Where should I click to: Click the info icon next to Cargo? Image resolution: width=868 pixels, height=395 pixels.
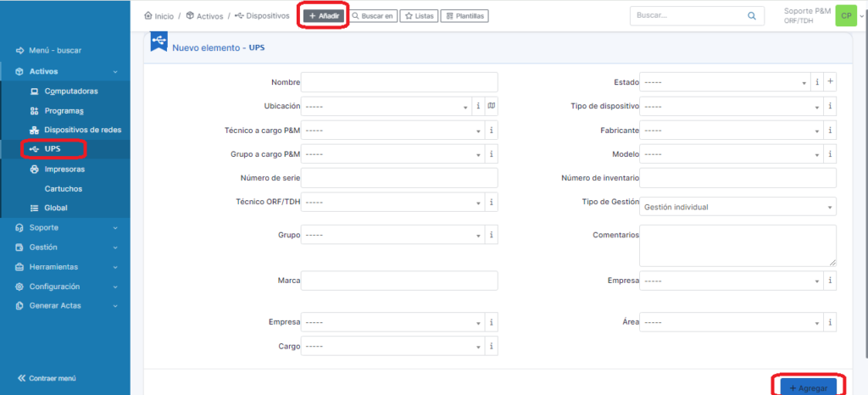point(491,347)
